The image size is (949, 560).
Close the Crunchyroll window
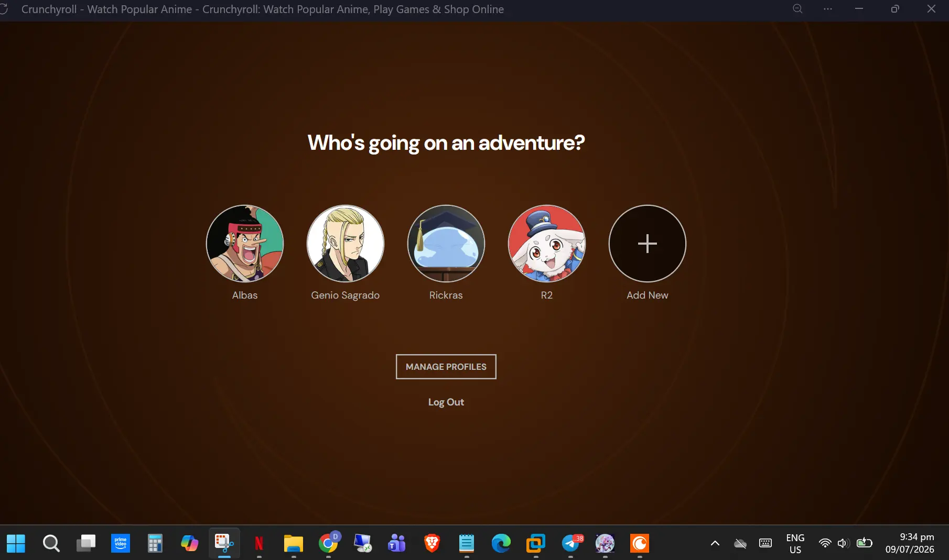click(x=931, y=9)
